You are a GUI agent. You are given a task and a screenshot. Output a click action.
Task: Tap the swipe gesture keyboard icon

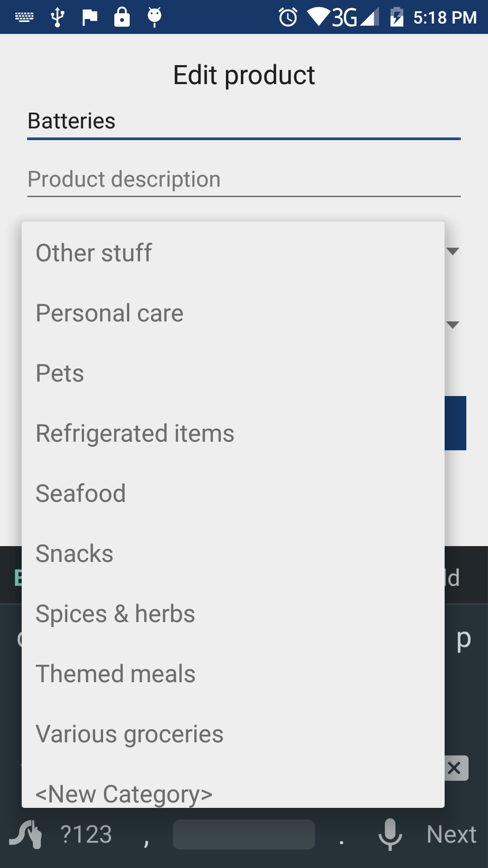tap(26, 834)
